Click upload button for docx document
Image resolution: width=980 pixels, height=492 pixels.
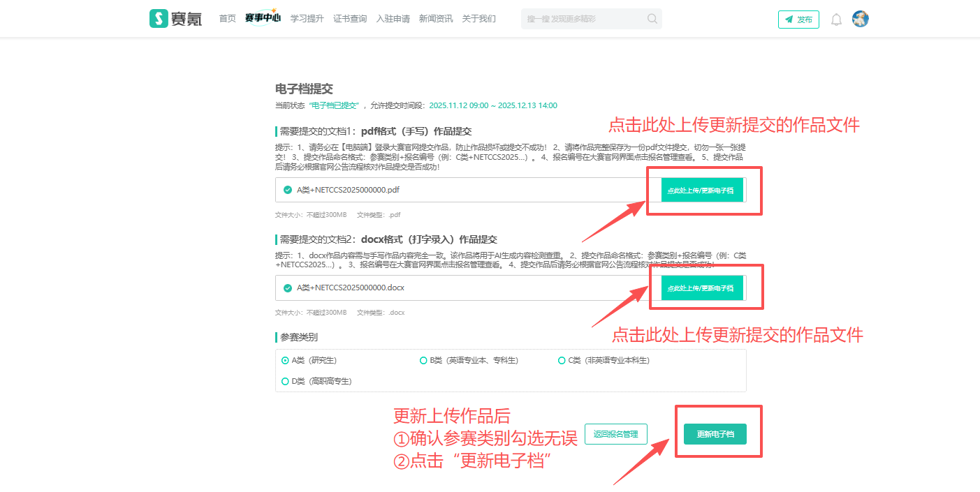tap(702, 288)
